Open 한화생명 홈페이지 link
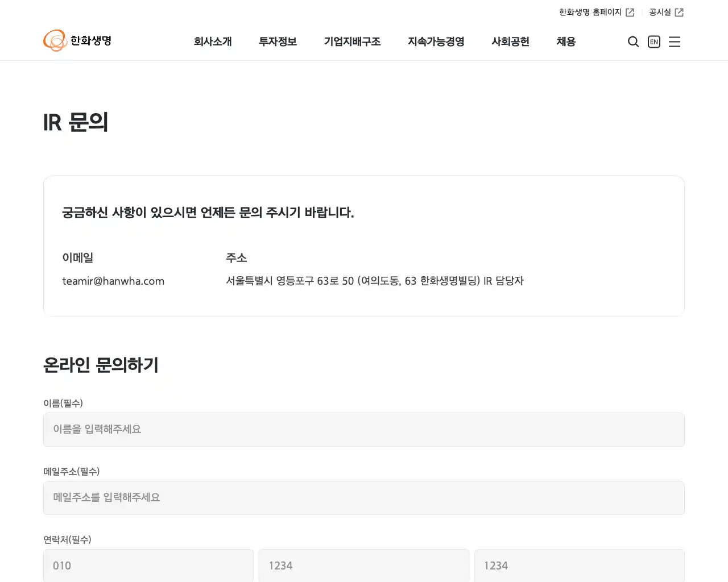728x582 pixels. [590, 11]
